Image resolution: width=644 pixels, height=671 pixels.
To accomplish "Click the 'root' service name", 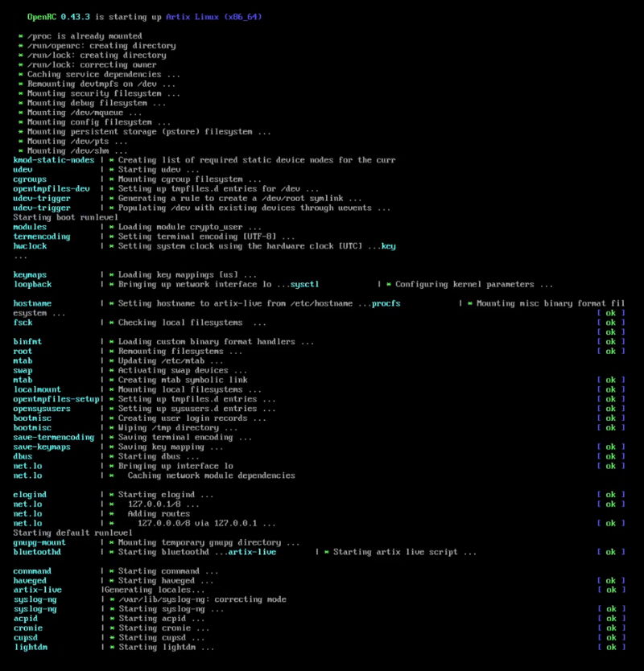I will pos(23,352).
